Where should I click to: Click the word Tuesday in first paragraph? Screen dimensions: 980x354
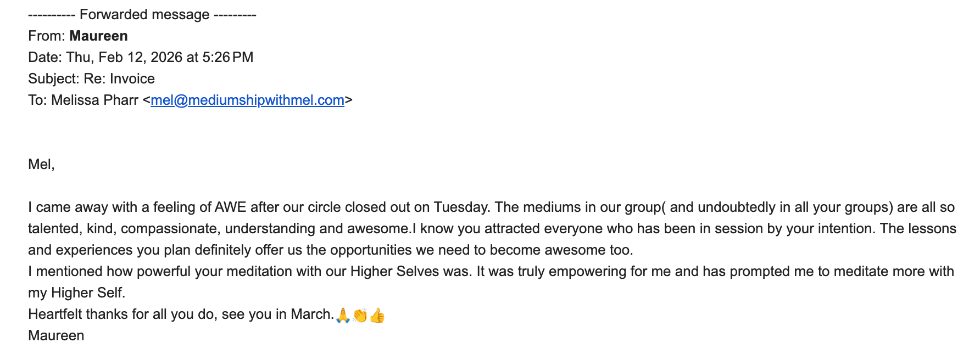(x=460, y=207)
